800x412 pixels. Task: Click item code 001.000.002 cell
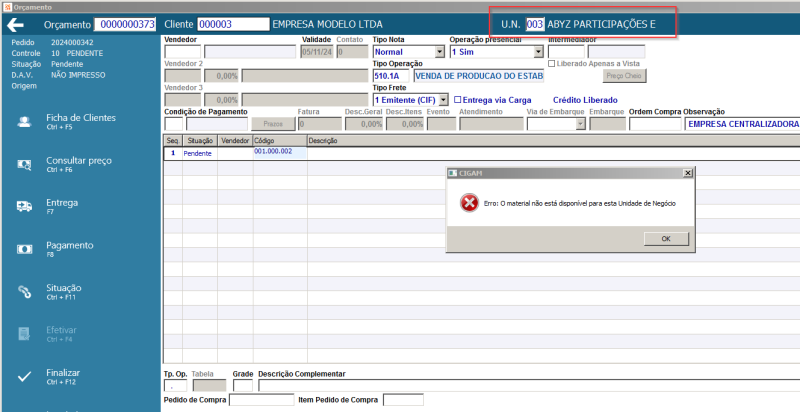click(x=280, y=153)
